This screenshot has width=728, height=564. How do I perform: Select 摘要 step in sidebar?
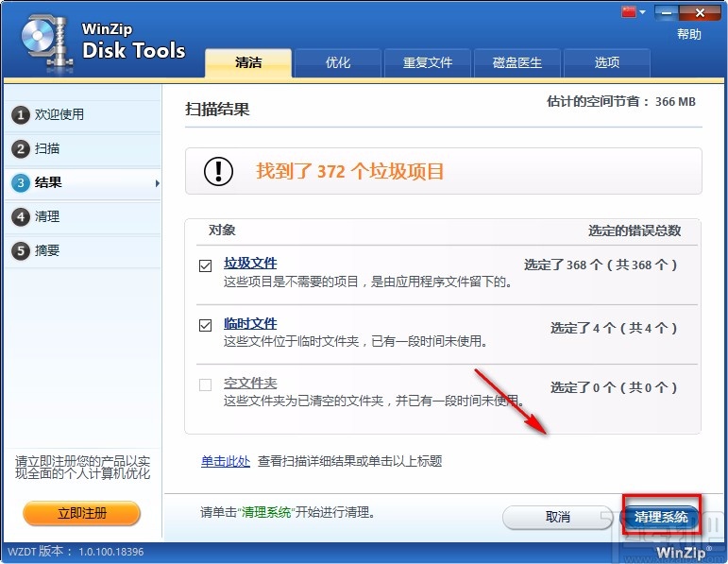[x=83, y=251]
